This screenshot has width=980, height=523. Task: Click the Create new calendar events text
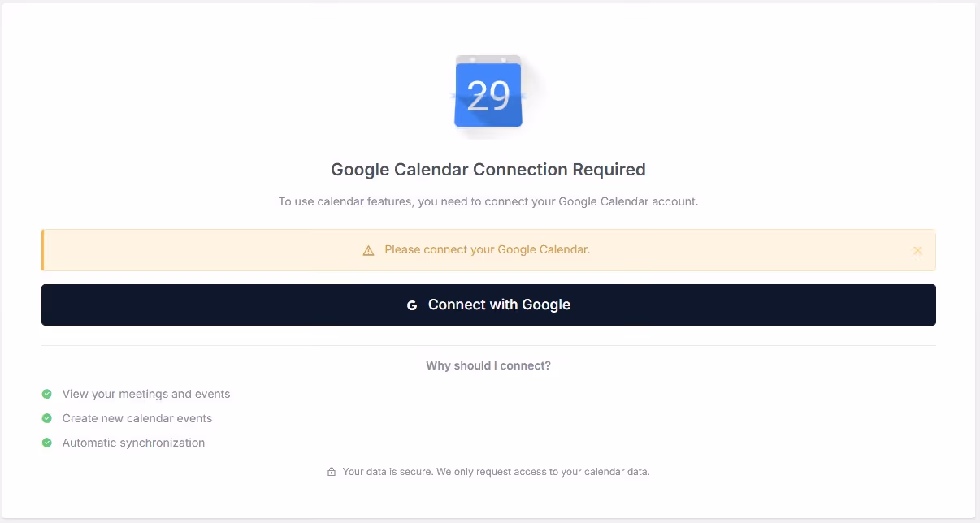point(137,419)
